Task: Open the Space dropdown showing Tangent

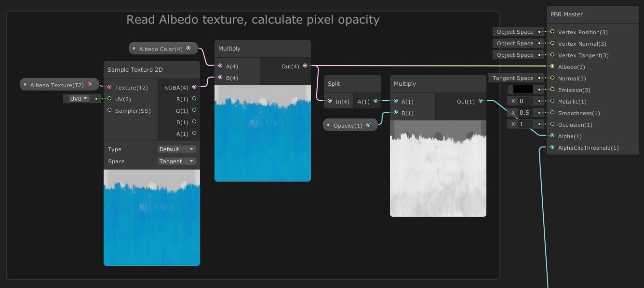Action: click(x=176, y=161)
